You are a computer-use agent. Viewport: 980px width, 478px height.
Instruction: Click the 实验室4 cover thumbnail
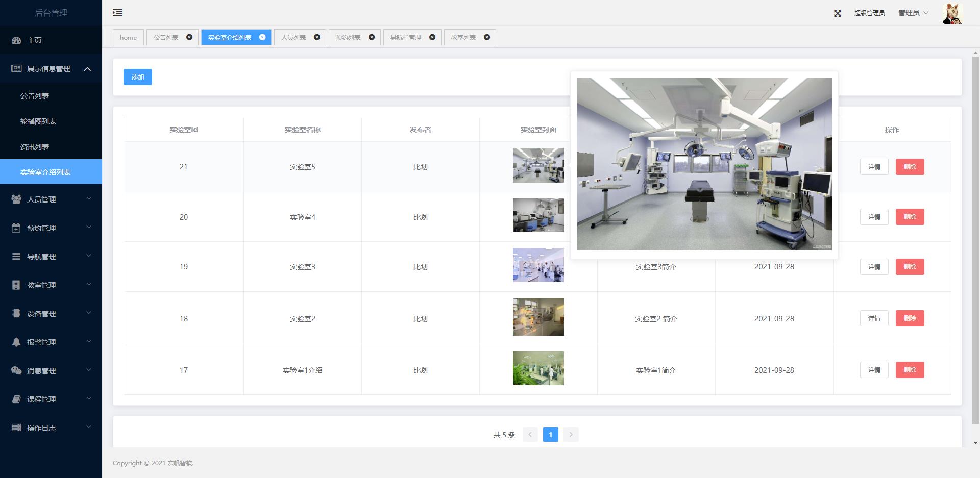(x=538, y=215)
